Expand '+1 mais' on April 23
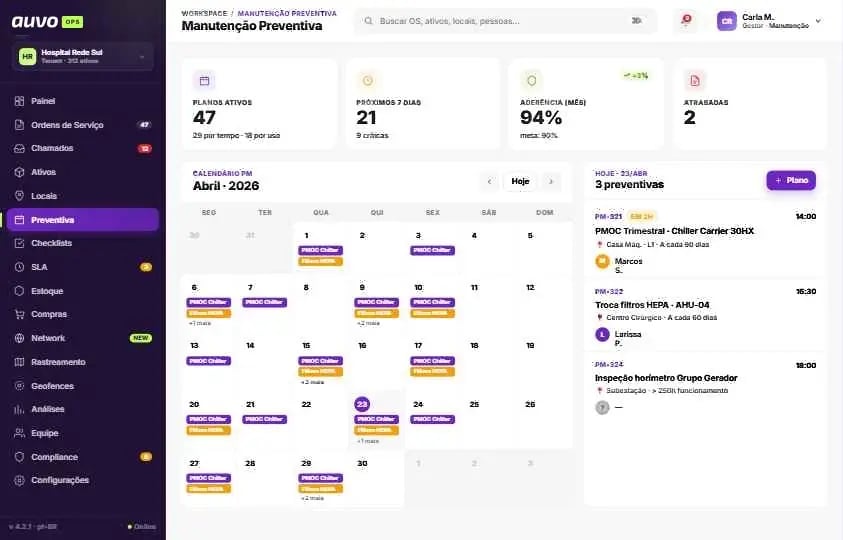Screen dimensions: 843x540 coord(368,441)
